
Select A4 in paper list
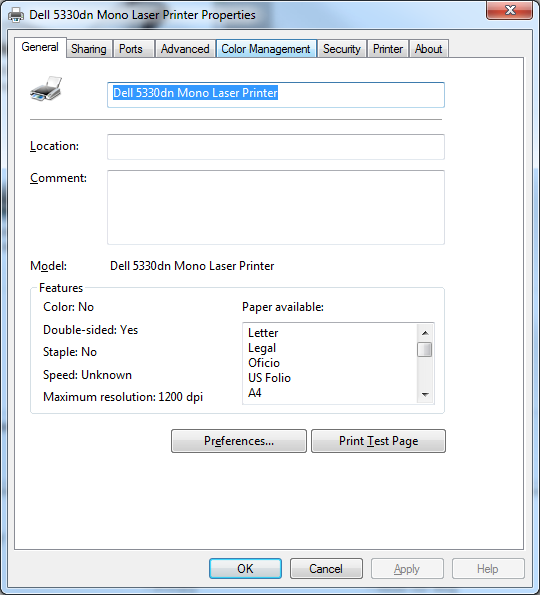click(255, 393)
